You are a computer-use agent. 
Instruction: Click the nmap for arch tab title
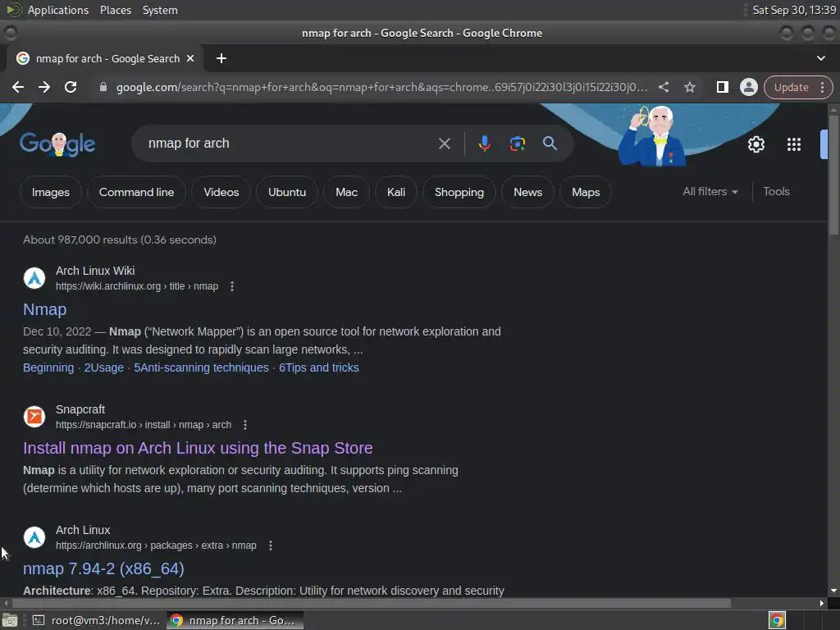point(107,58)
